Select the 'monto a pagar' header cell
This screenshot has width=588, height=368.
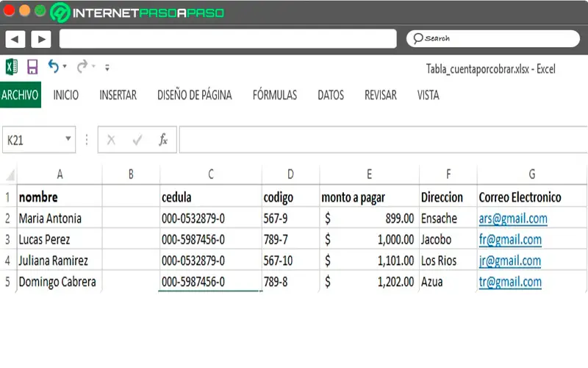coord(370,197)
